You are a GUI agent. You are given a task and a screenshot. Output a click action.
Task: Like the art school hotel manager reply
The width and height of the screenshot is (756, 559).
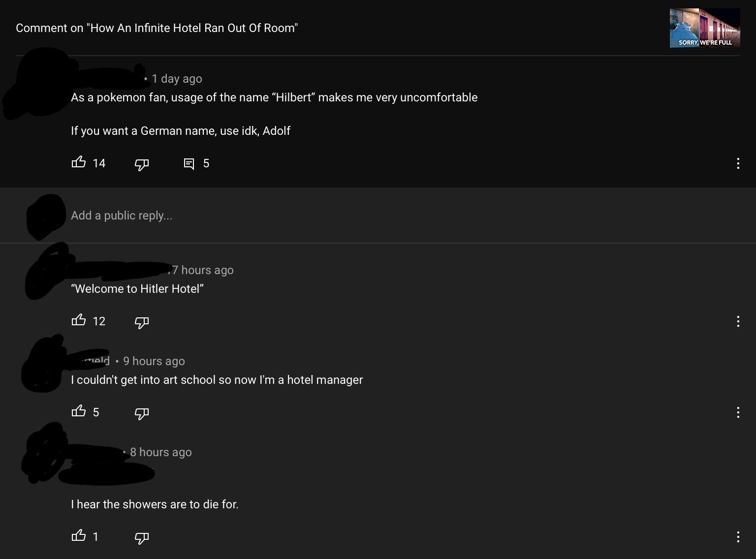(x=79, y=411)
